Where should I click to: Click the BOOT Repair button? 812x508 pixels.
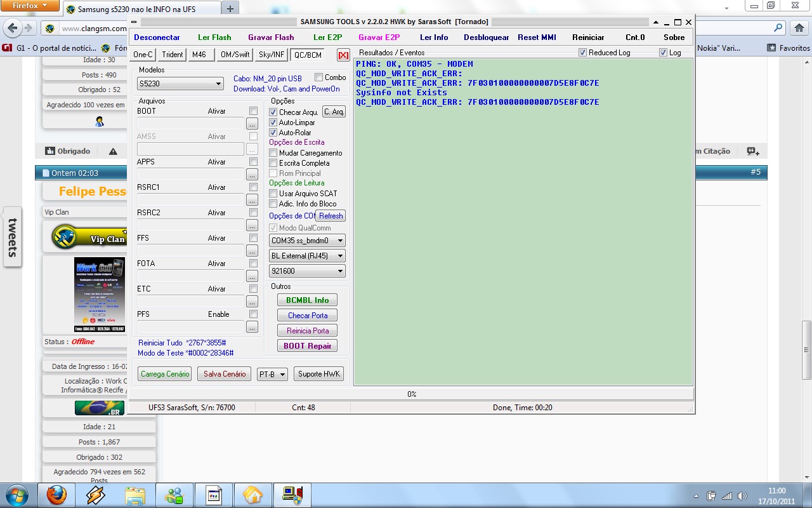[307, 346]
